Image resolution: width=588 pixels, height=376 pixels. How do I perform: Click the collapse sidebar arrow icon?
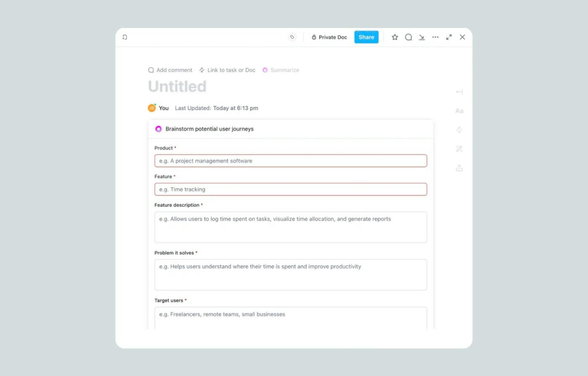pos(459,92)
